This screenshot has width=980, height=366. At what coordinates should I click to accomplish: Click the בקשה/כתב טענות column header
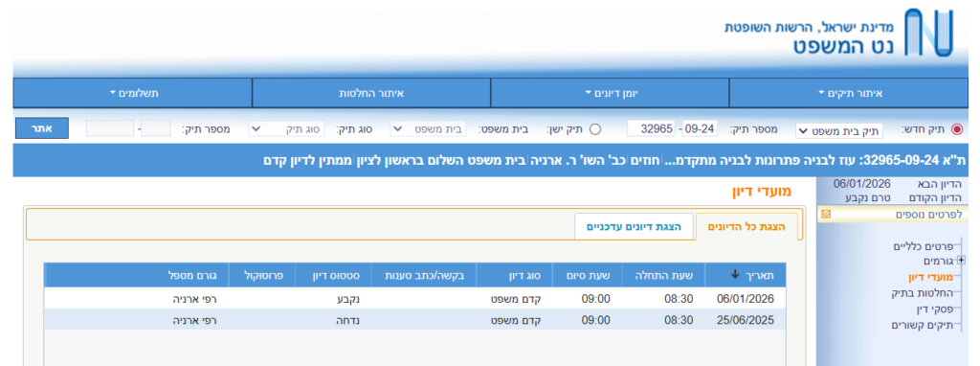pyautogui.click(x=424, y=275)
